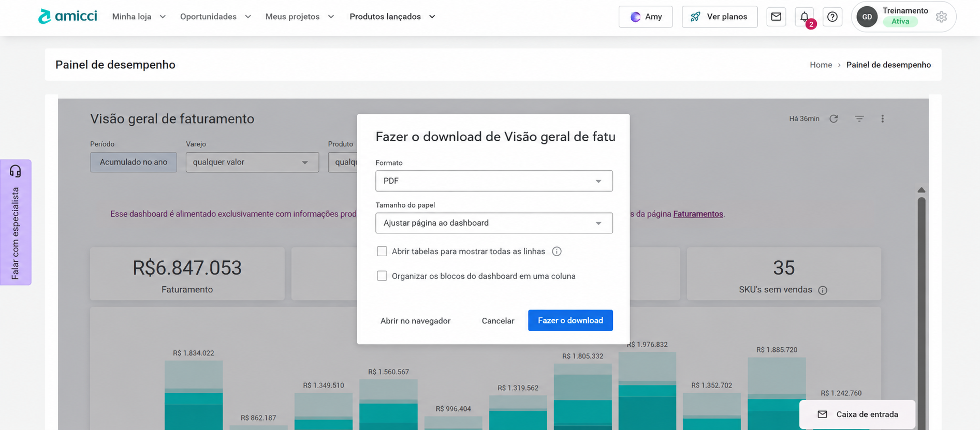Image resolution: width=980 pixels, height=430 pixels.
Task: Expand the Meus projetos menu
Action: [300, 17]
